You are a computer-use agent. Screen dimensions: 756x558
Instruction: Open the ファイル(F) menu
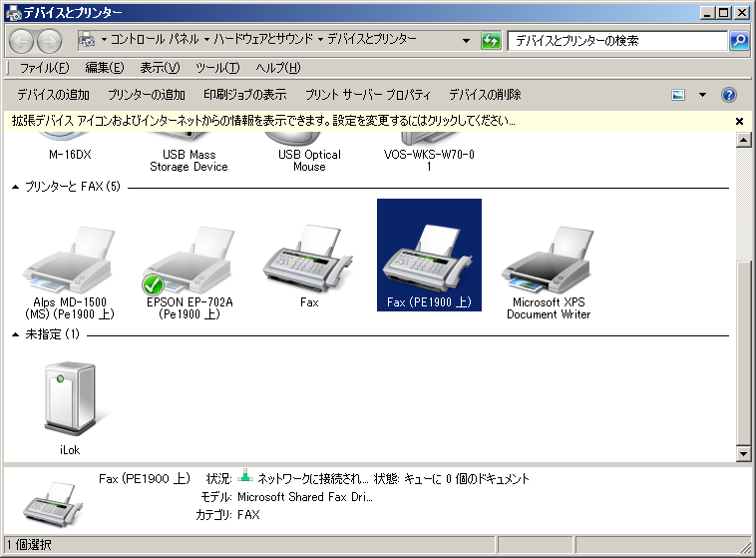point(44,68)
